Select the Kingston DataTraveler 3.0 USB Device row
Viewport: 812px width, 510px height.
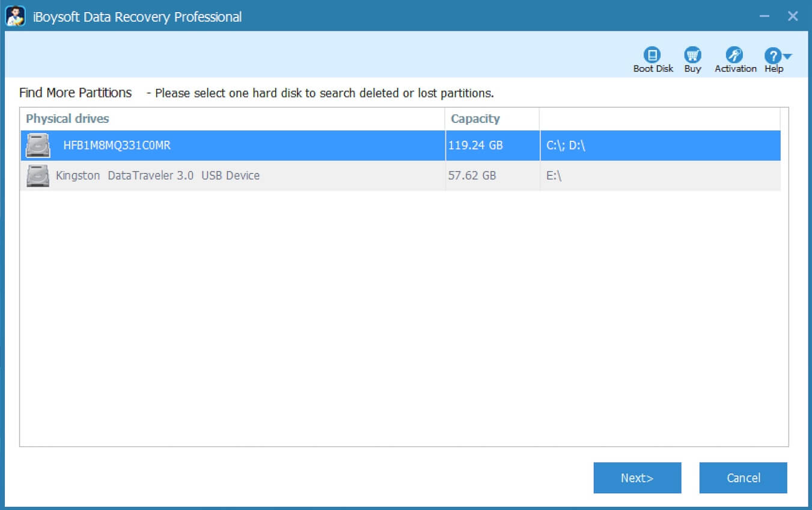pyautogui.click(x=240, y=175)
